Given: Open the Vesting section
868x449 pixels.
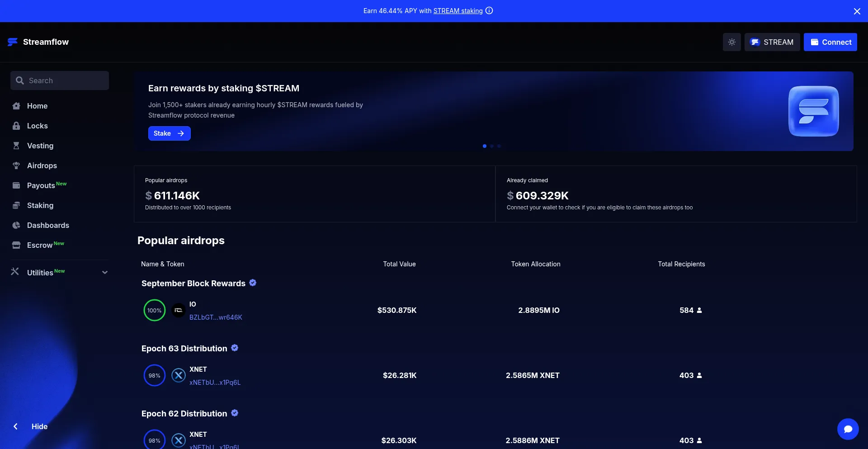Looking at the screenshot, I should tap(40, 146).
